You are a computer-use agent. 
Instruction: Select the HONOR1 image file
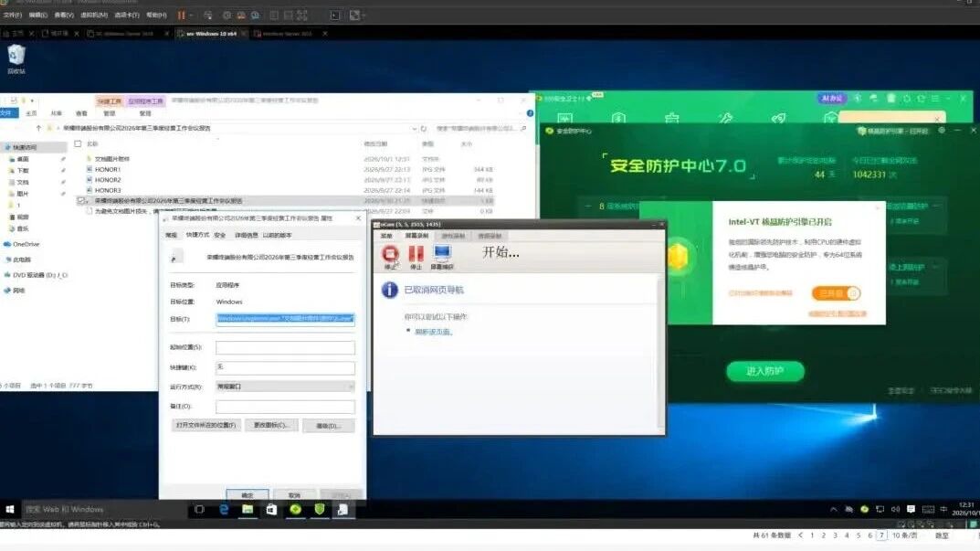[108, 169]
